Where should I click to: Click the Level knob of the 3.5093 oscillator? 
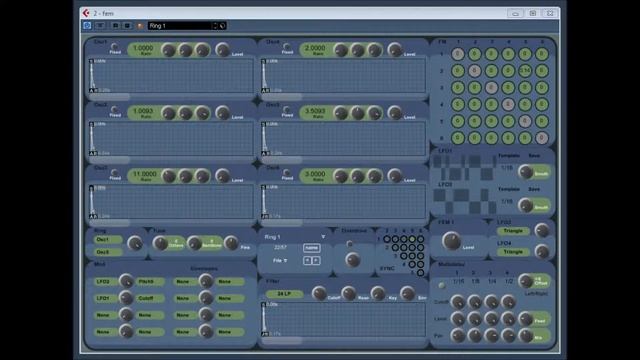pos(395,113)
